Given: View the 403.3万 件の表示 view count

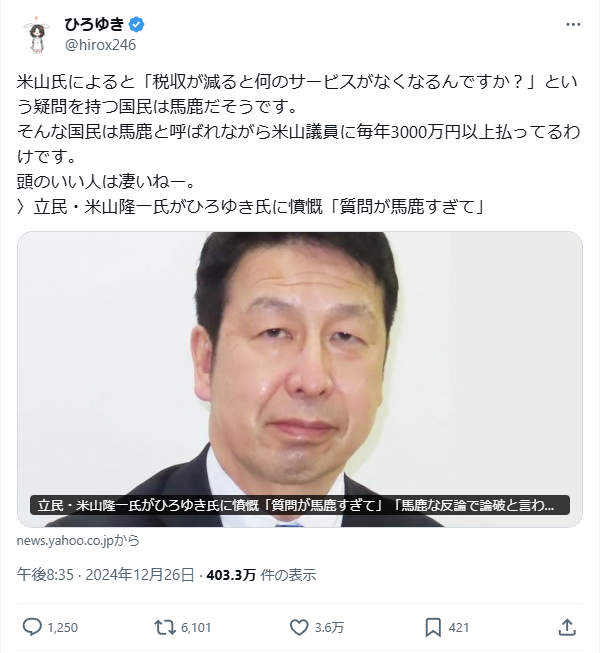Looking at the screenshot, I should [x=261, y=575].
